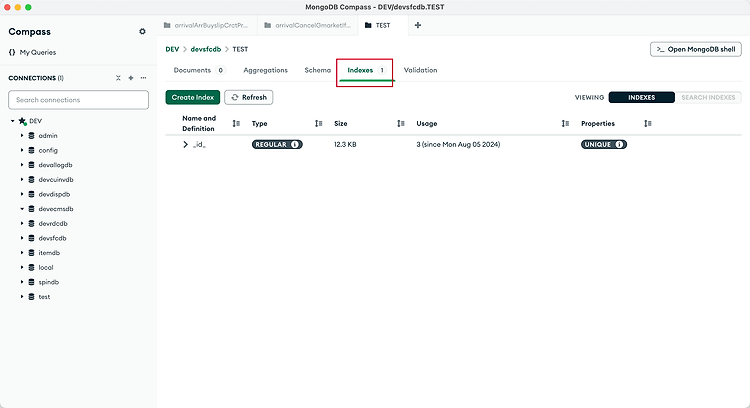Focus the Search connections field
This screenshot has width=750, height=408.
click(x=78, y=100)
